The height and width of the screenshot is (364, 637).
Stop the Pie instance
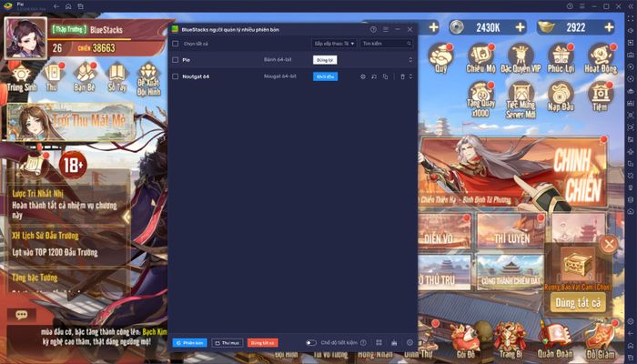pos(325,60)
